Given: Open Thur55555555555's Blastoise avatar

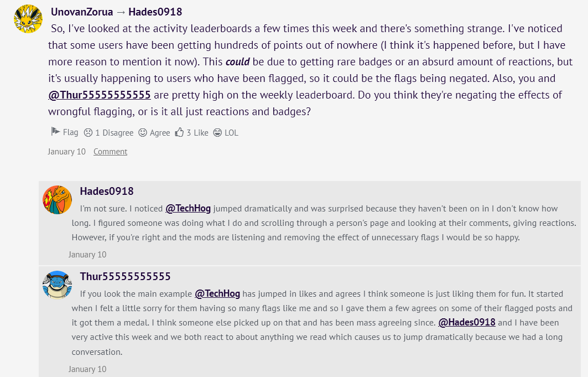Looking at the screenshot, I should [x=58, y=285].
